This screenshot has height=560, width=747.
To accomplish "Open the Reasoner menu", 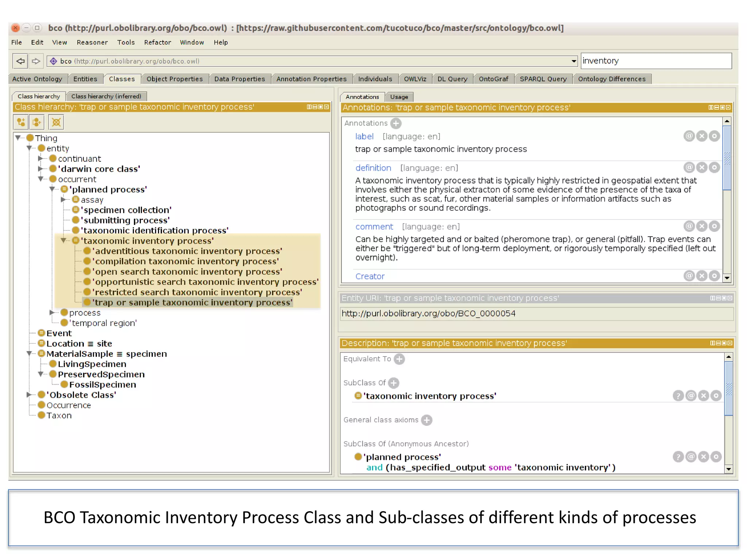I will (92, 42).
